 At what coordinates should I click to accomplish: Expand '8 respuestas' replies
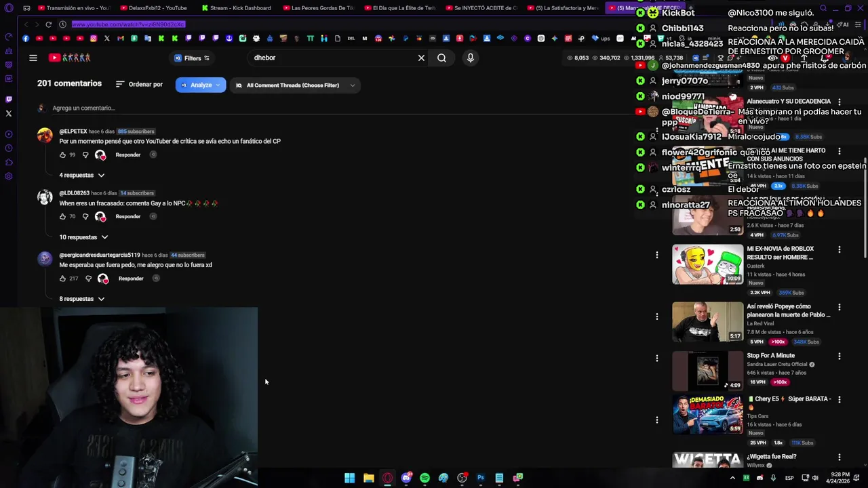[82, 299]
